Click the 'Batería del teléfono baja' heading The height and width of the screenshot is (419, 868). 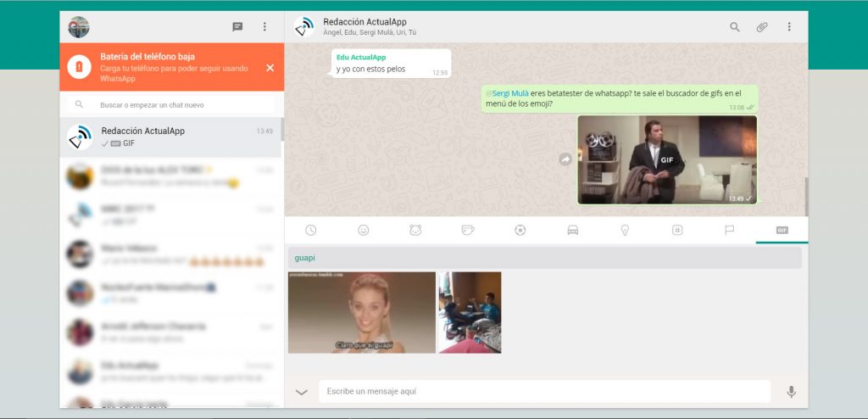147,57
